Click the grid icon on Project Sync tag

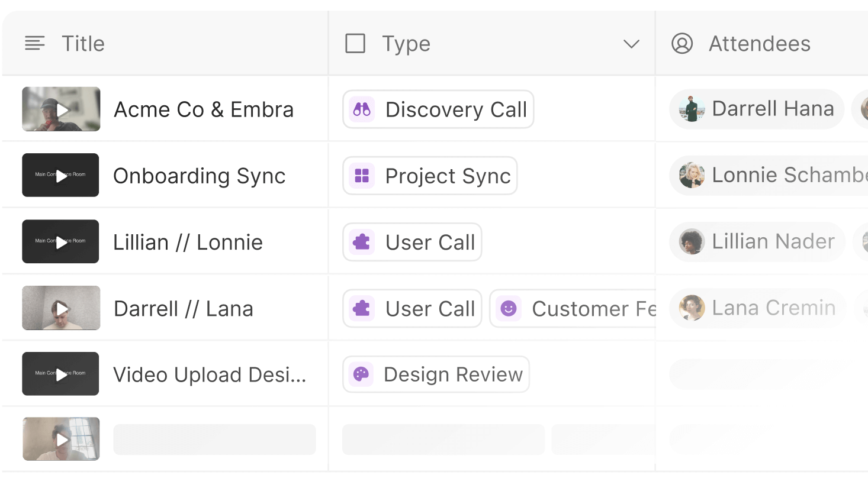tap(362, 176)
